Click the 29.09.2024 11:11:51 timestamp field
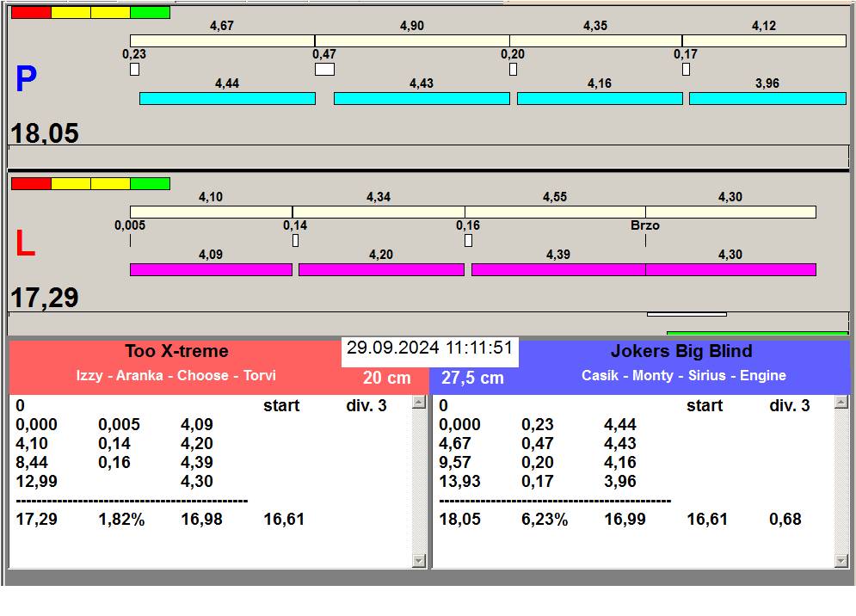Image resolution: width=856 pixels, height=616 pixels. (429, 348)
